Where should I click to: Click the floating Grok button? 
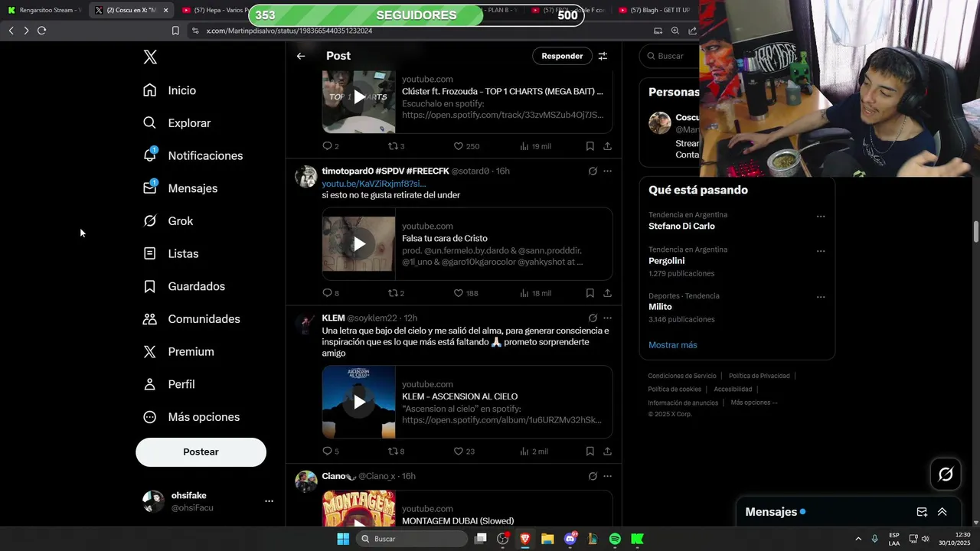pos(946,474)
